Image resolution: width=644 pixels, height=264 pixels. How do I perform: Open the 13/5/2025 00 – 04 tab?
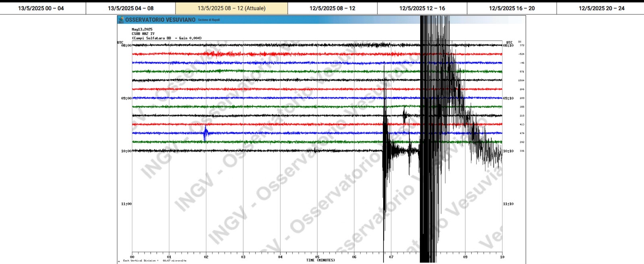(41, 8)
